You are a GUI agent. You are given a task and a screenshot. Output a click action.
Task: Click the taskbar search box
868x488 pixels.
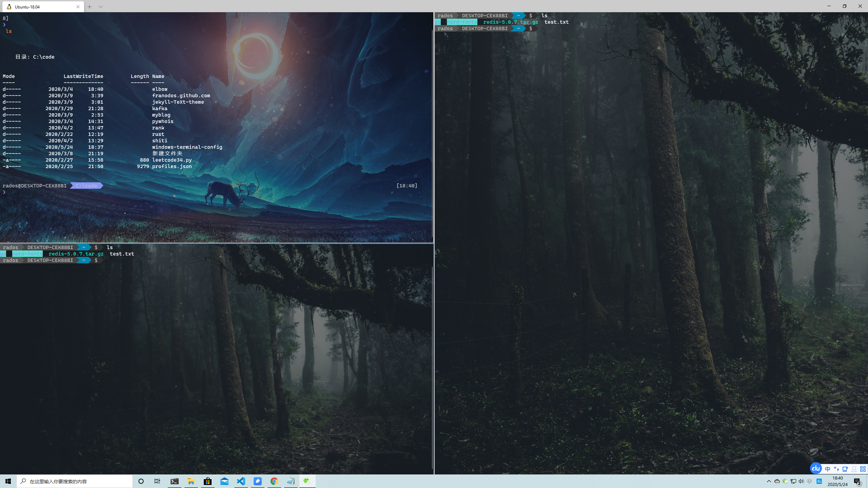pos(75,481)
